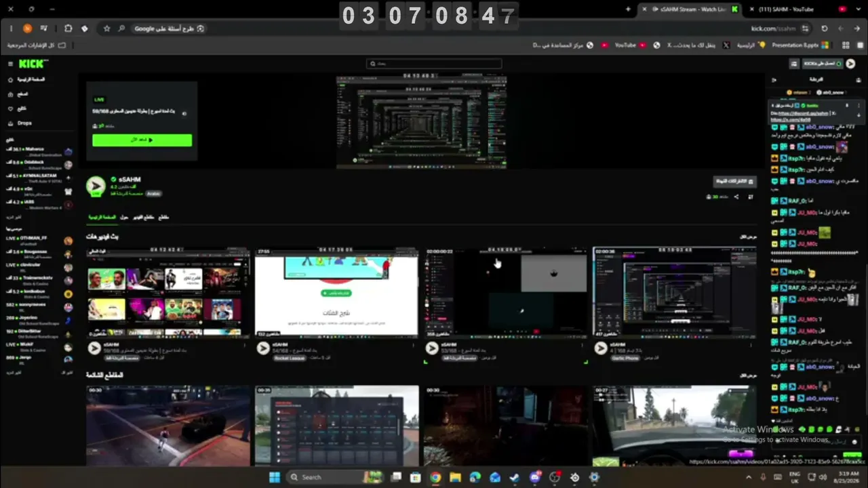Open File Explorer from the taskbar
This screenshot has width=868, height=488.
[456, 477]
